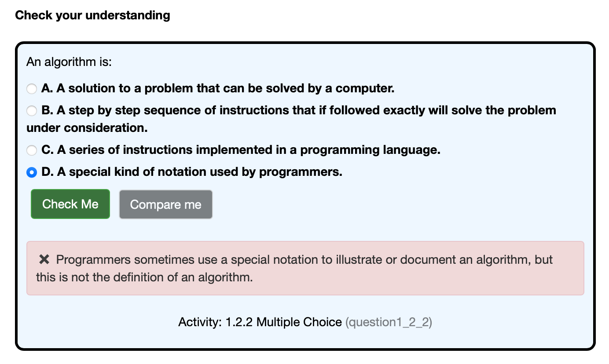This screenshot has width=609, height=364.
Task: Click the feedback sentence starting 'Programmers sometimes use'
Action: (x=304, y=260)
